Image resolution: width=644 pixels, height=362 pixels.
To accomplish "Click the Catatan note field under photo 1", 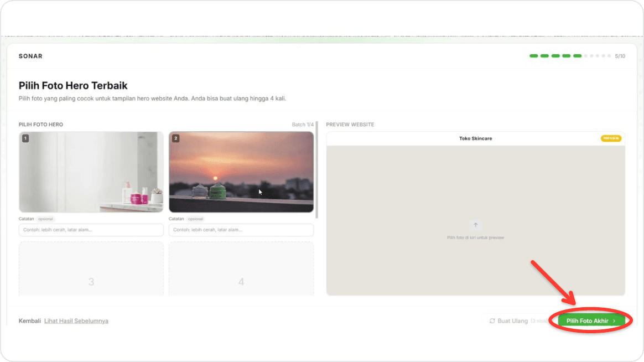I will click(91, 230).
